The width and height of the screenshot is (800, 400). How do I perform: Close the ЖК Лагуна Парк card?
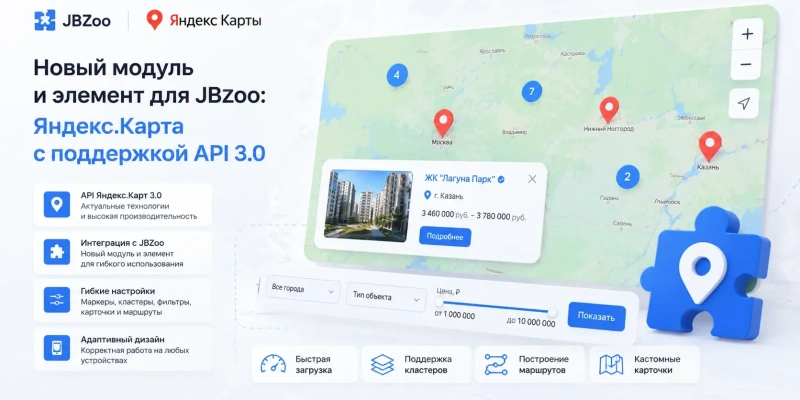point(532,179)
